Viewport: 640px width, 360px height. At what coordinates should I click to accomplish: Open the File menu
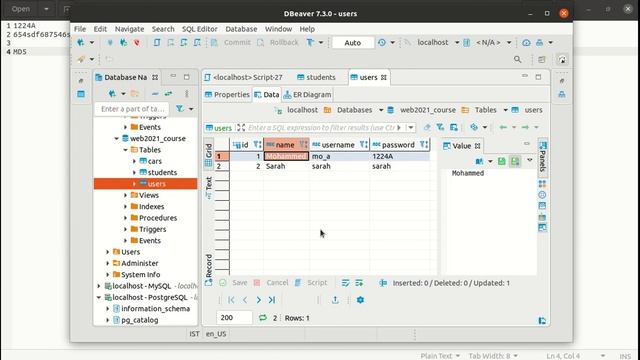pos(80,29)
